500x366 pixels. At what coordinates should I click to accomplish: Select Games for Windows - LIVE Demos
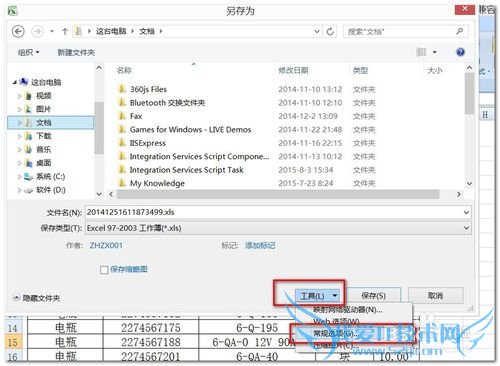(x=190, y=129)
